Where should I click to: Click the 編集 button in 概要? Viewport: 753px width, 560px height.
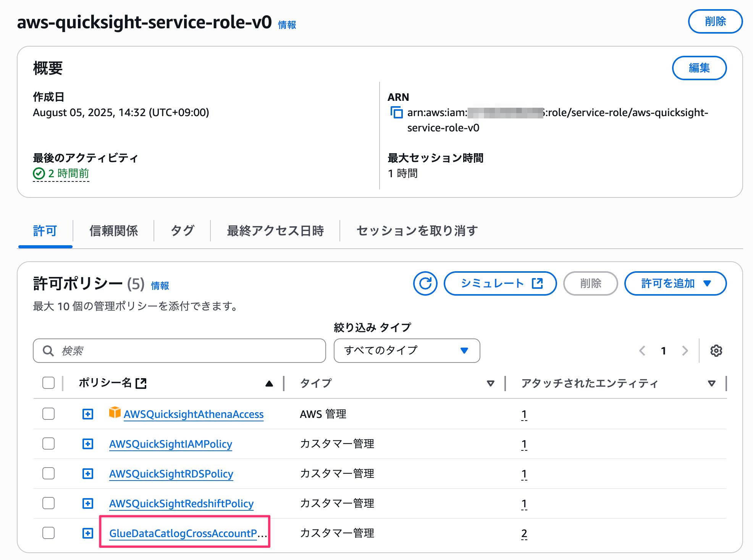[x=699, y=68]
